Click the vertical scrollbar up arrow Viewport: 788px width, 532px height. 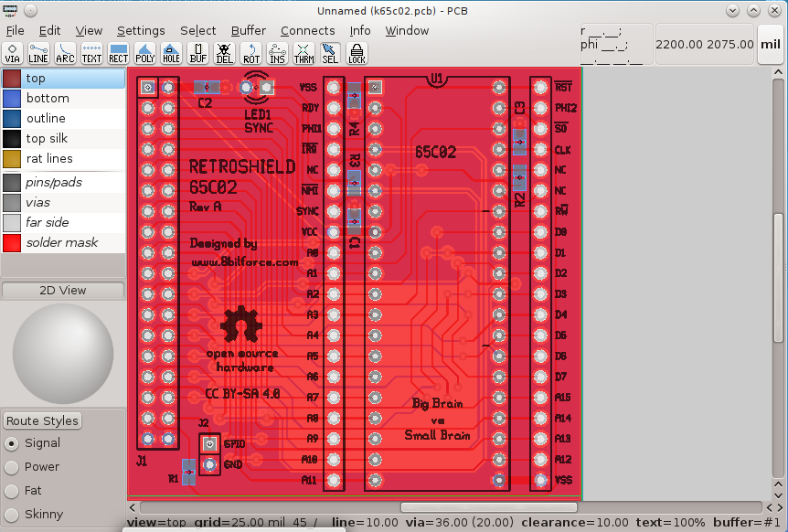pos(779,72)
